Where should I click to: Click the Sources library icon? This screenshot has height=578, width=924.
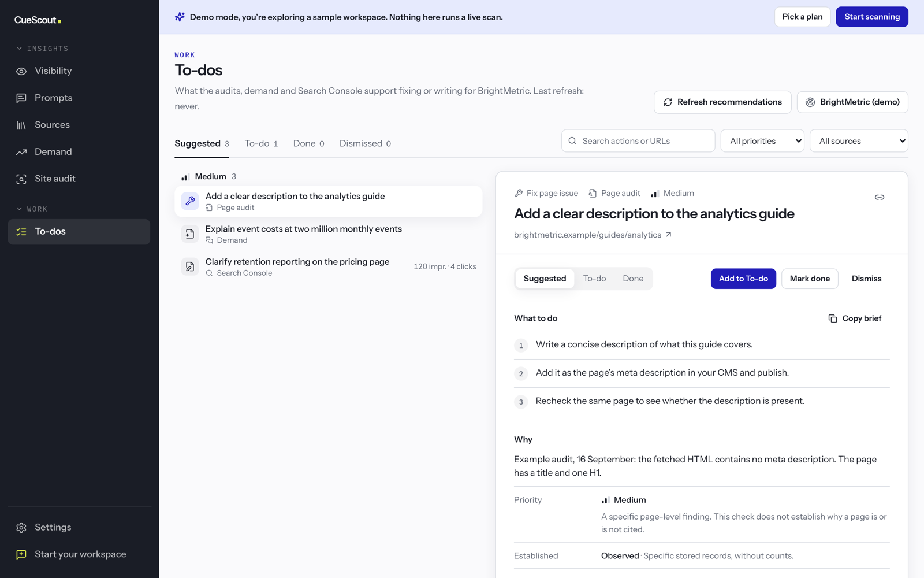point(21,125)
